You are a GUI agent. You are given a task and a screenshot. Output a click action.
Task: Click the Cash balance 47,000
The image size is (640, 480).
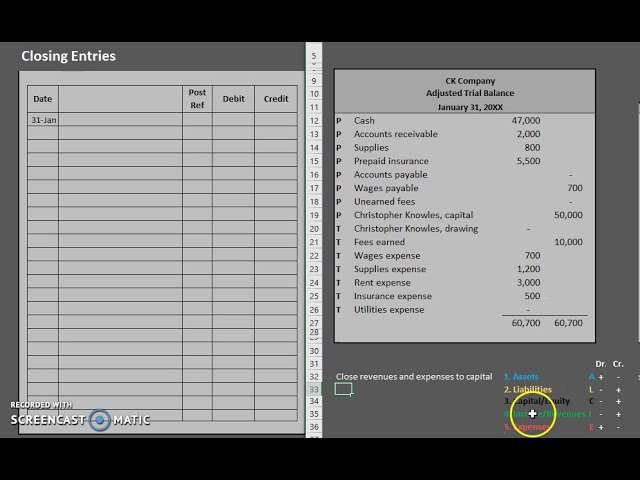tap(526, 120)
